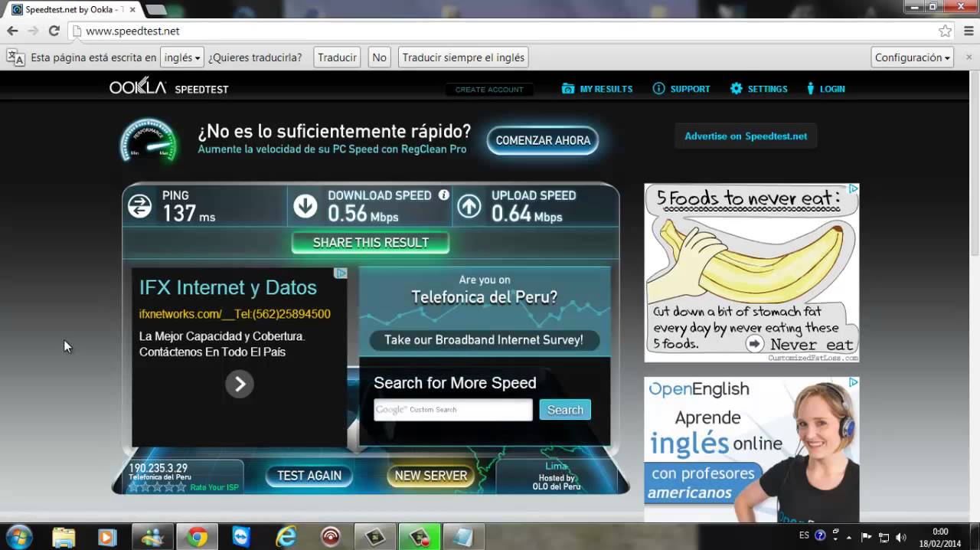Screen dimensions: 980x550
Task: Click TEST AGAIN button
Action: 309,476
